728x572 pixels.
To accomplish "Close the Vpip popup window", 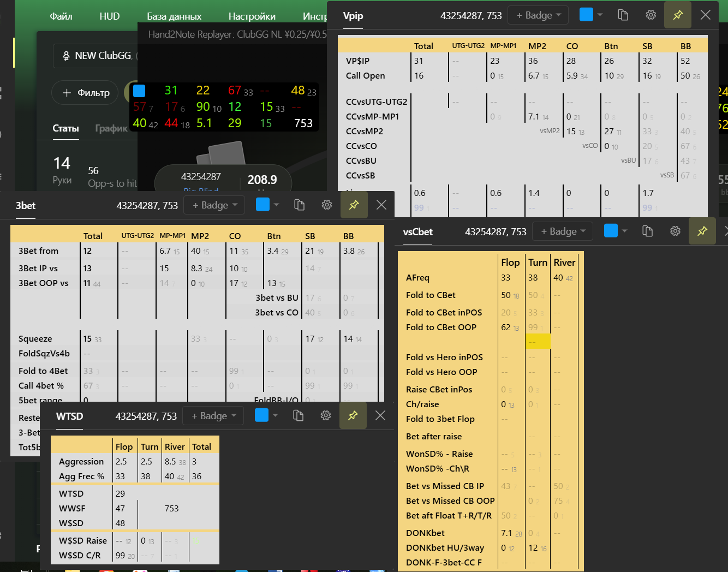I will pyautogui.click(x=705, y=15).
